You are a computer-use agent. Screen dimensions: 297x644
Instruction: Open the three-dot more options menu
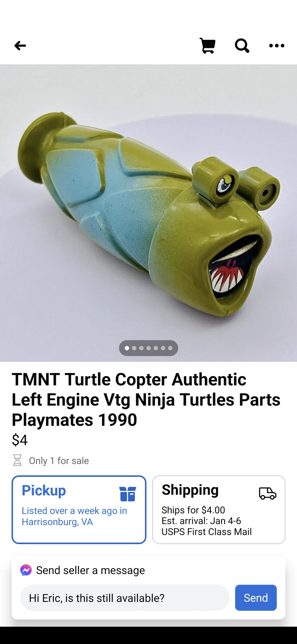(x=277, y=45)
